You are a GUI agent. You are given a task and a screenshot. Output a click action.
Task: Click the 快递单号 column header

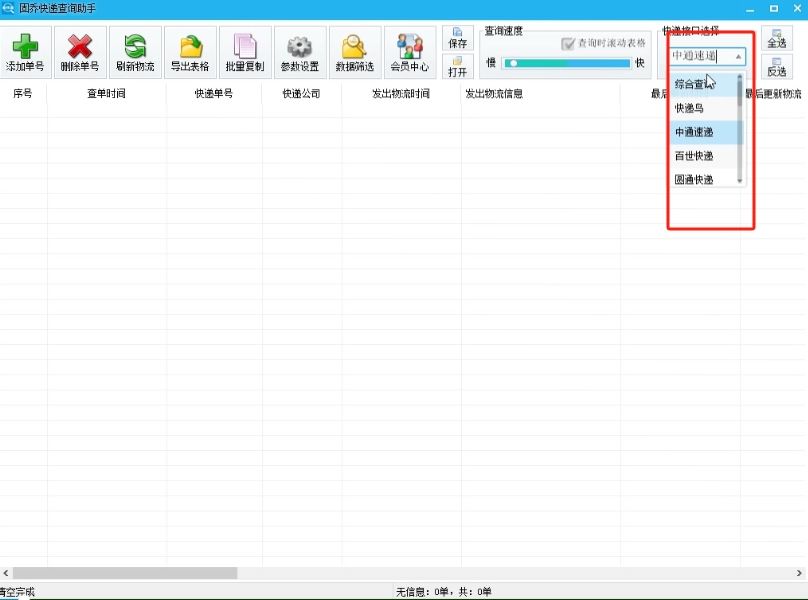pos(214,94)
